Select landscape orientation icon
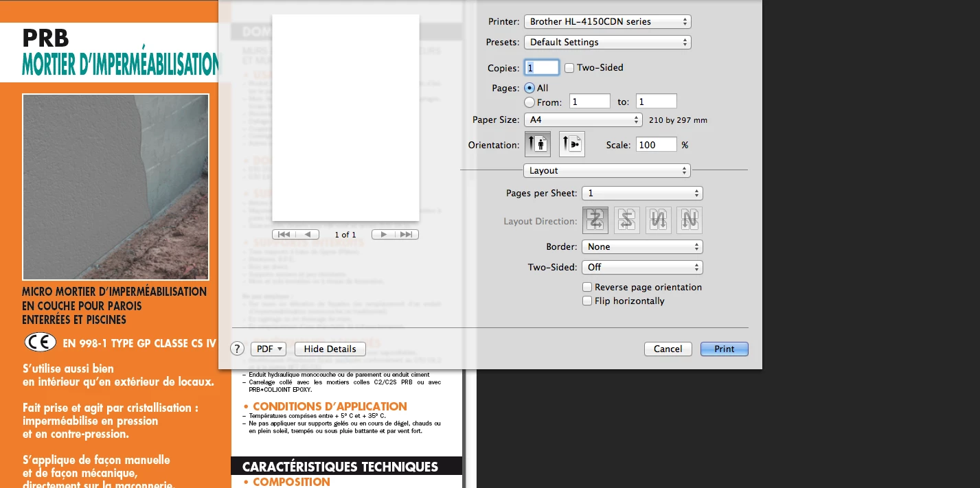This screenshot has height=488, width=980. pos(572,144)
